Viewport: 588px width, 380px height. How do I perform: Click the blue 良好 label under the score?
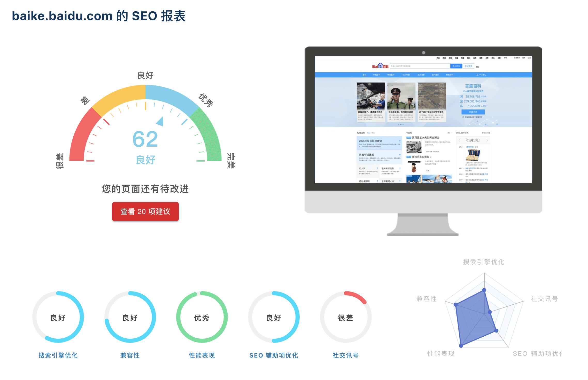pos(145,160)
